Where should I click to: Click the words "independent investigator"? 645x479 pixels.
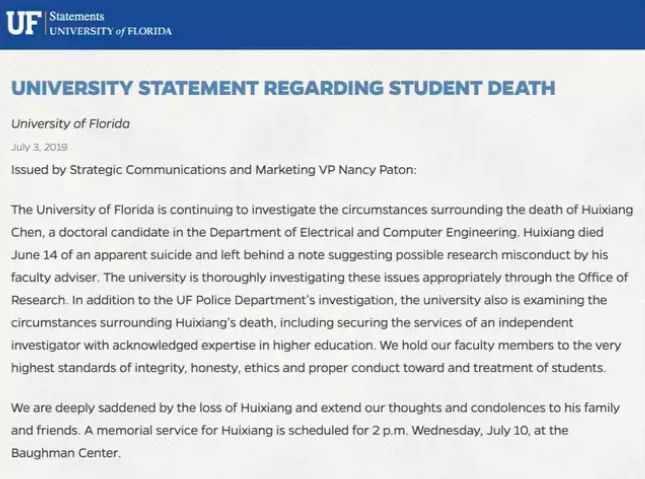pyautogui.click(x=552, y=322)
